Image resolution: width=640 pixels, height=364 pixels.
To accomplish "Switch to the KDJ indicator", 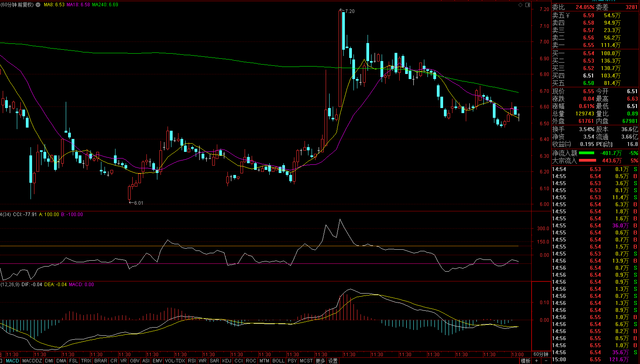I will (x=227, y=361).
